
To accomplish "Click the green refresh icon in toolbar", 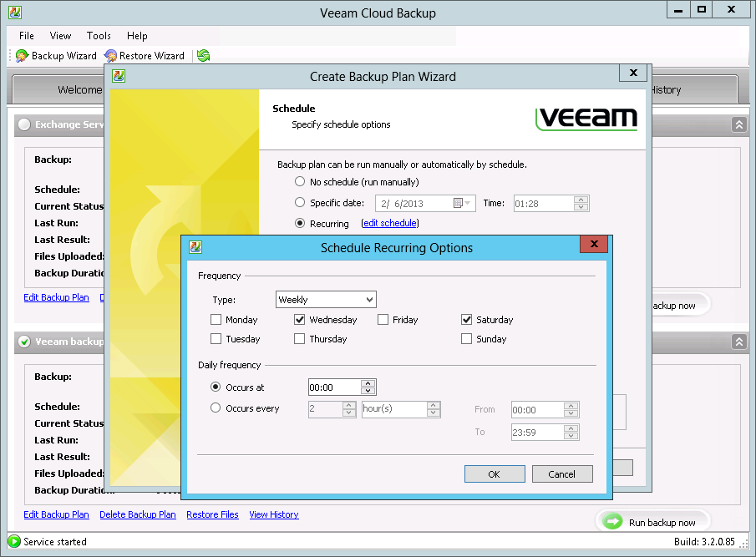I will (x=204, y=56).
